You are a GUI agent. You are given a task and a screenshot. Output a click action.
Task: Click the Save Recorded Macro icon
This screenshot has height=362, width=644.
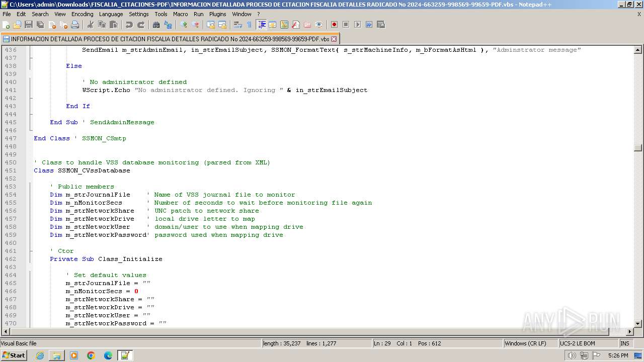[x=380, y=25]
